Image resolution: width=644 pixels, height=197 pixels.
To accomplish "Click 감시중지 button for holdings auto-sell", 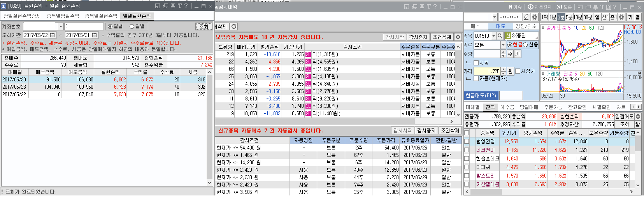I will (418, 37).
